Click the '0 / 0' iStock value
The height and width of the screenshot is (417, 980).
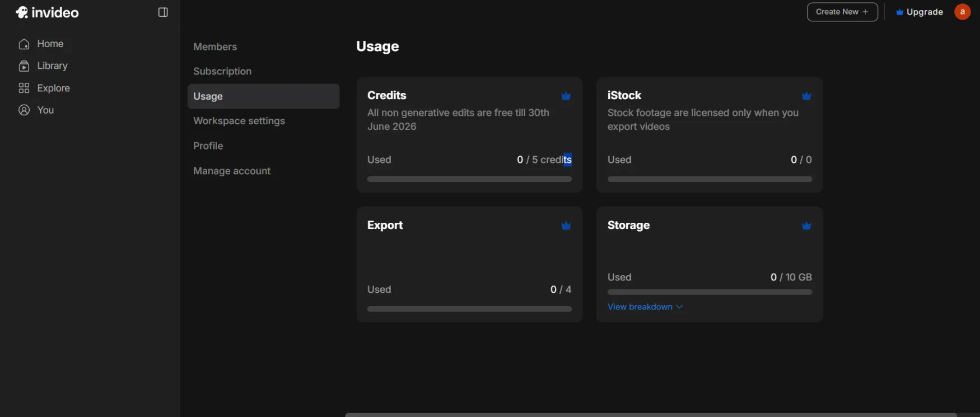pos(801,160)
